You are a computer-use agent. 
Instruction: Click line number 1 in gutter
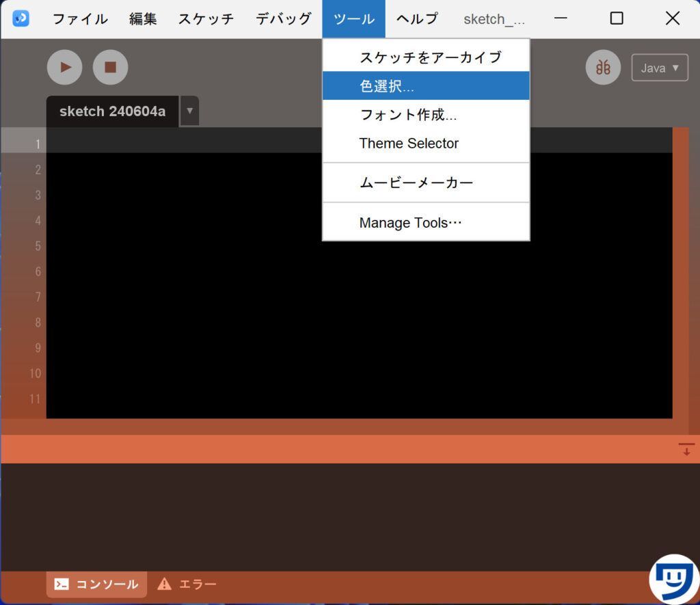click(38, 144)
